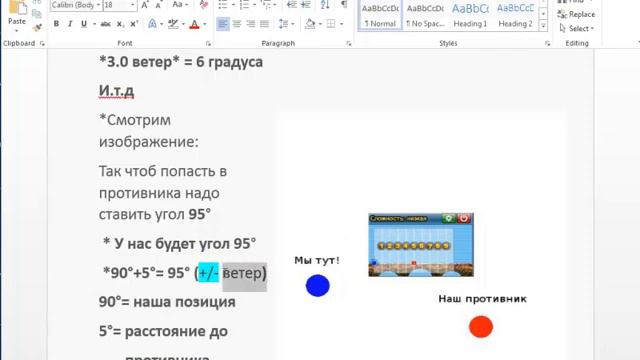Click the numbered list icon
The width and height of the screenshot is (640, 360).
[244, 5]
